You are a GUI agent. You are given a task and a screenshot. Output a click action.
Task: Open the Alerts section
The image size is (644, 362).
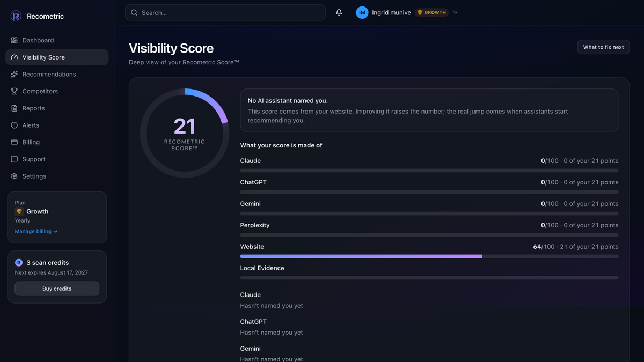point(57,125)
